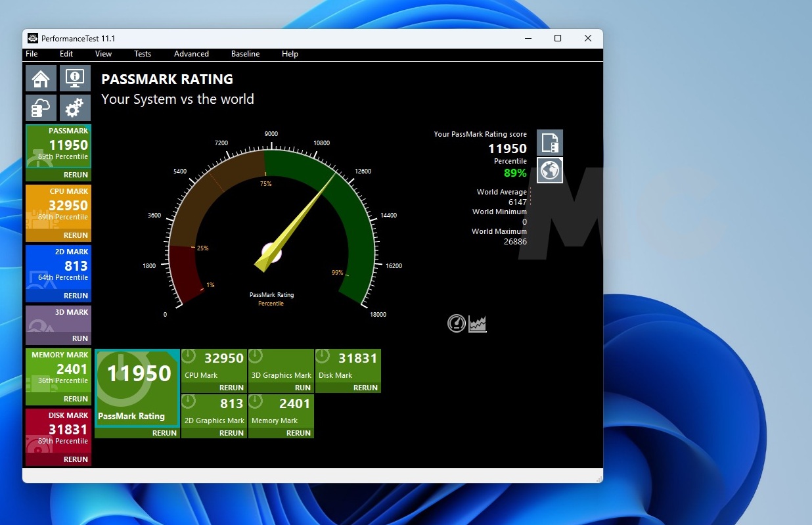Click the clock icon in CPU Mark tile
Viewport: 812px width, 525px height.
point(189,357)
